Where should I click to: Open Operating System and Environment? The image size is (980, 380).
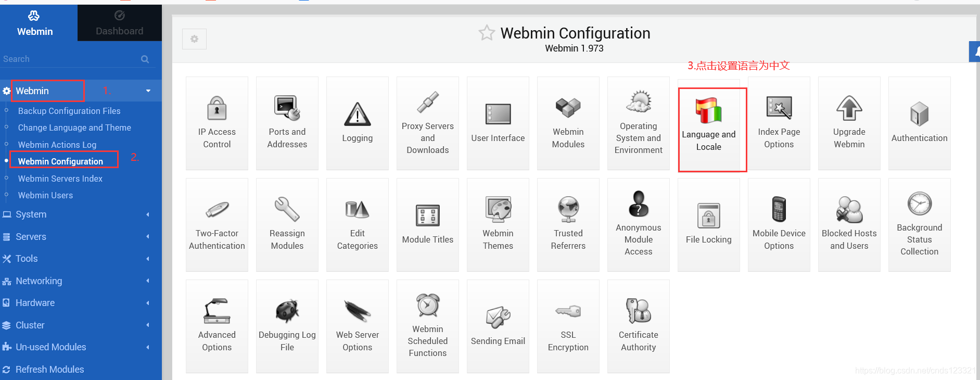pos(639,123)
